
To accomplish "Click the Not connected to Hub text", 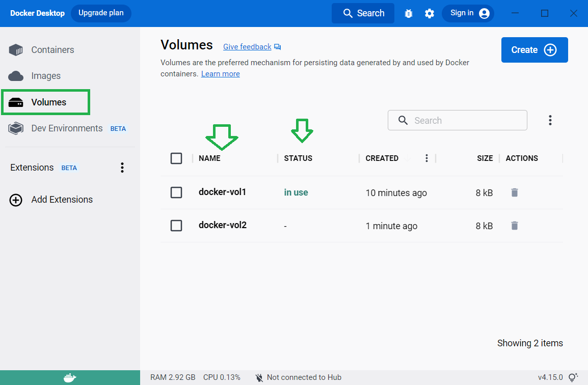I will point(304,377).
